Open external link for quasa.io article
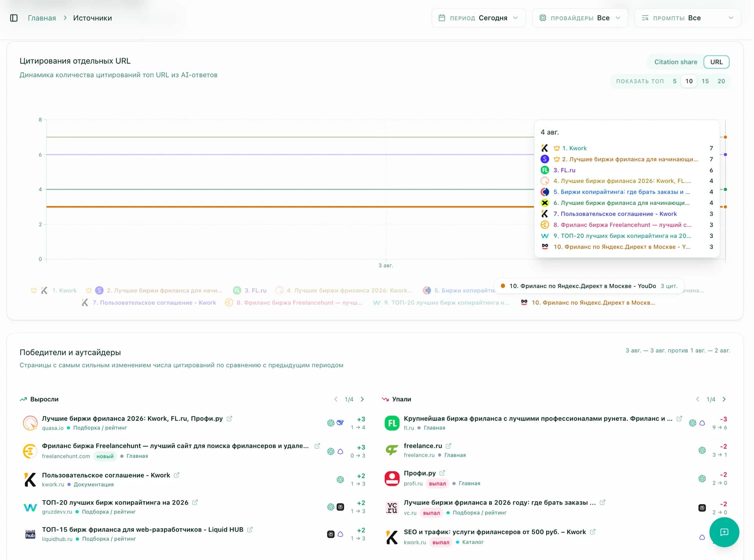This screenshot has height=560, width=754. click(229, 419)
